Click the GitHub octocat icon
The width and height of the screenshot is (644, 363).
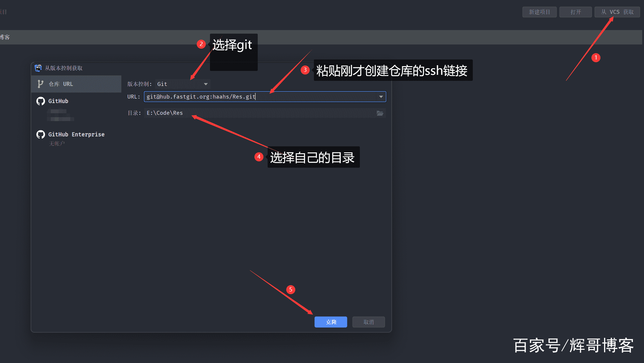point(41,101)
